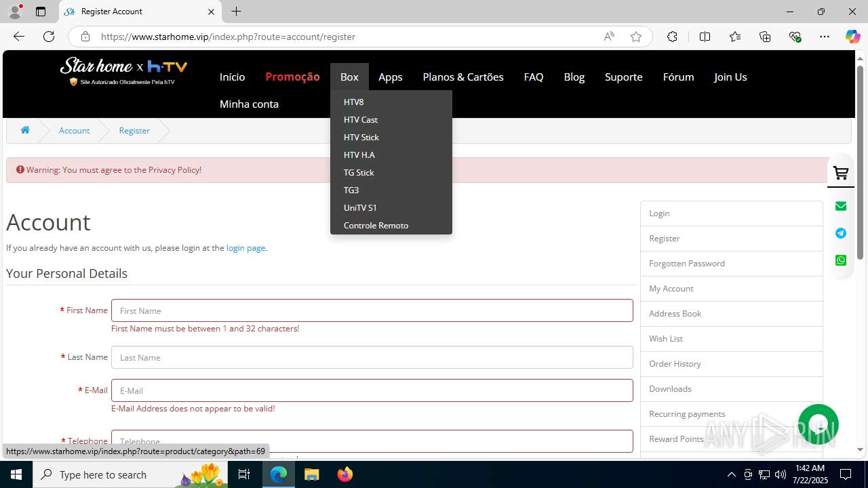Screen dimensions: 868x488
Task: Open Login in sidebar list
Action: click(732, 213)
